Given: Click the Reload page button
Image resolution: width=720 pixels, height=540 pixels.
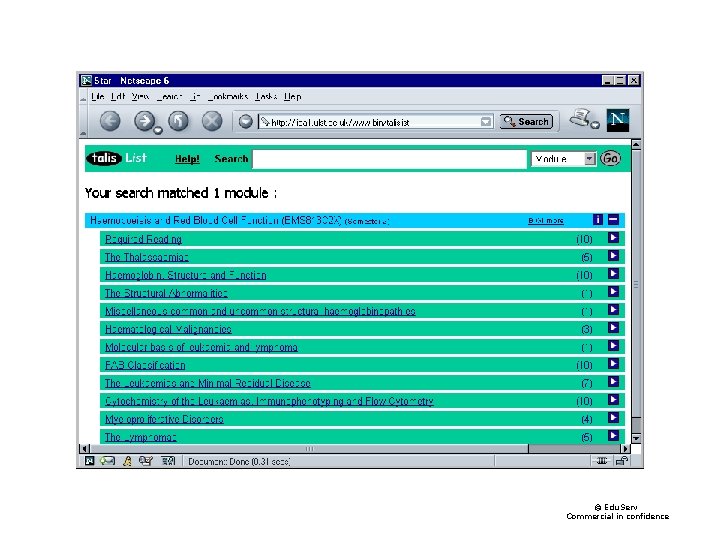Looking at the screenshot, I should pyautogui.click(x=178, y=121).
